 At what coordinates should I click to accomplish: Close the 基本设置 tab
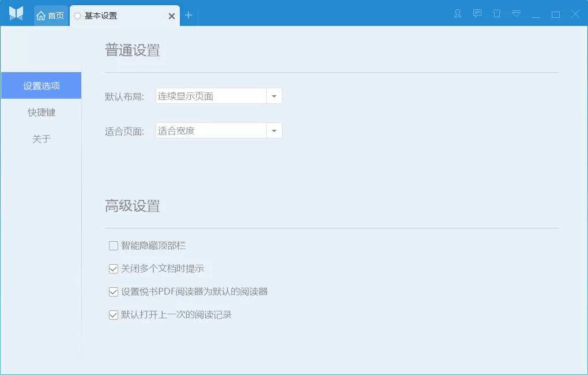(172, 16)
